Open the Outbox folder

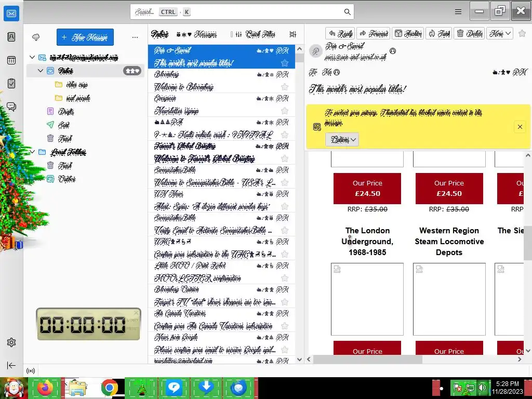67,179
